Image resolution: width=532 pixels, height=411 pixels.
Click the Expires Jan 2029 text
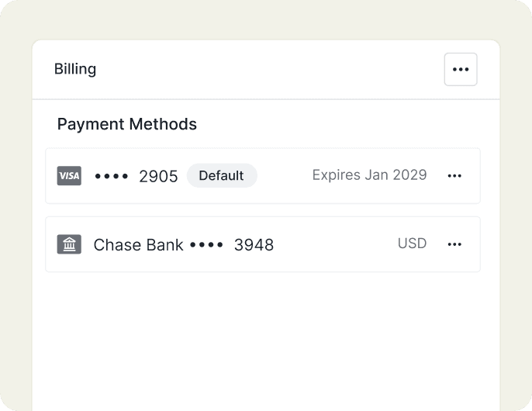[369, 175]
